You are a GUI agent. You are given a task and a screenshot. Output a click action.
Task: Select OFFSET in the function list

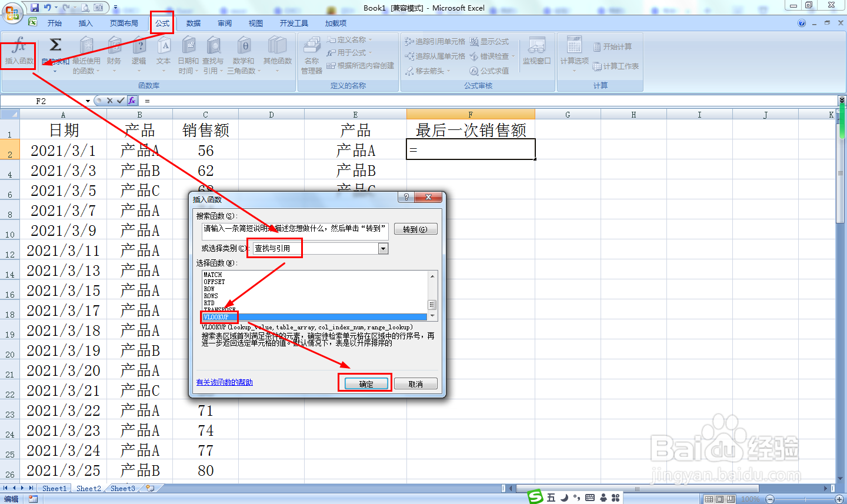(214, 282)
